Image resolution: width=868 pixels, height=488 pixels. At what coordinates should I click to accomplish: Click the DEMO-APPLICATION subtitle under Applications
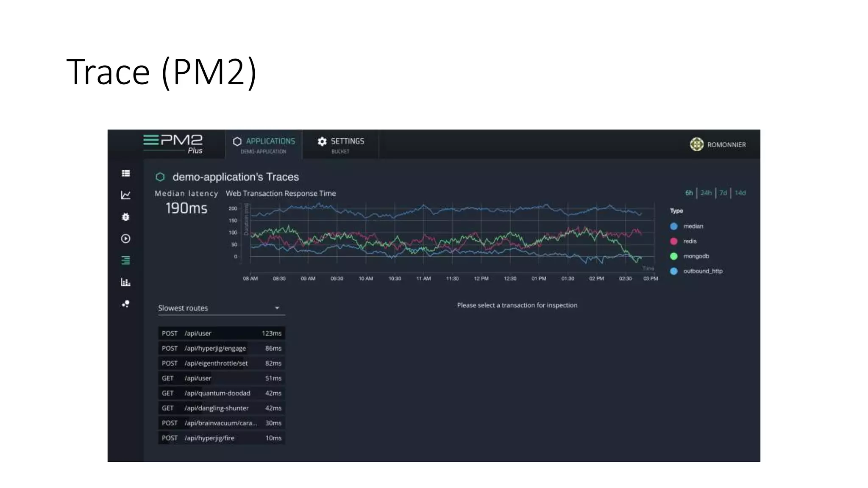point(263,152)
